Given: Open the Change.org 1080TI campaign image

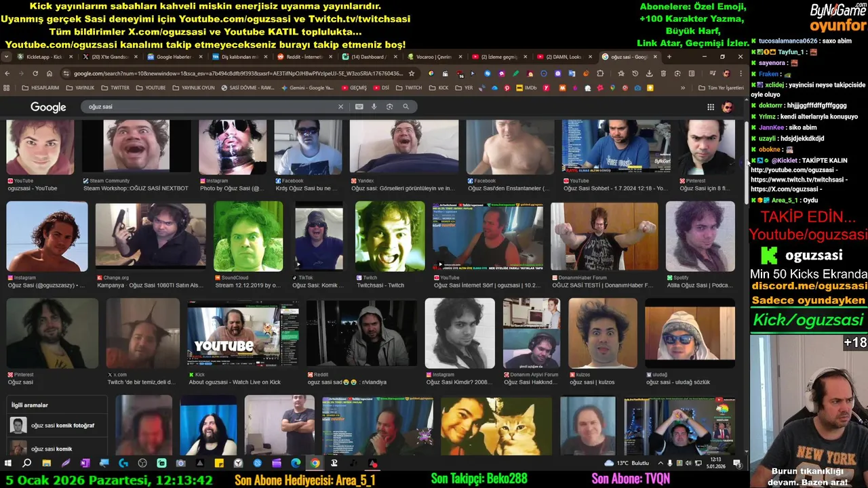Looking at the screenshot, I should pos(151,245).
